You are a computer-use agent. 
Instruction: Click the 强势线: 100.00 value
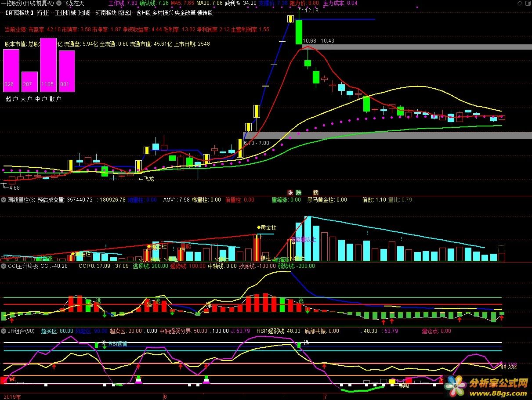(x=188, y=266)
